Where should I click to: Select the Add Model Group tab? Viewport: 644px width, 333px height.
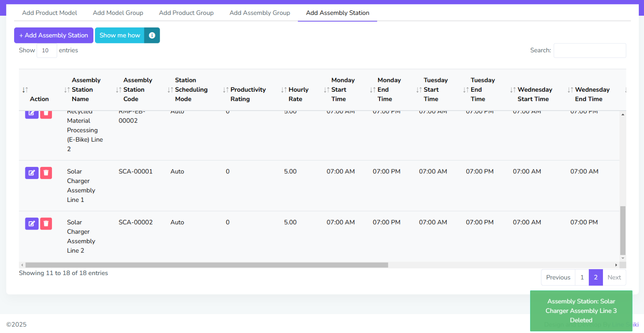[118, 13]
